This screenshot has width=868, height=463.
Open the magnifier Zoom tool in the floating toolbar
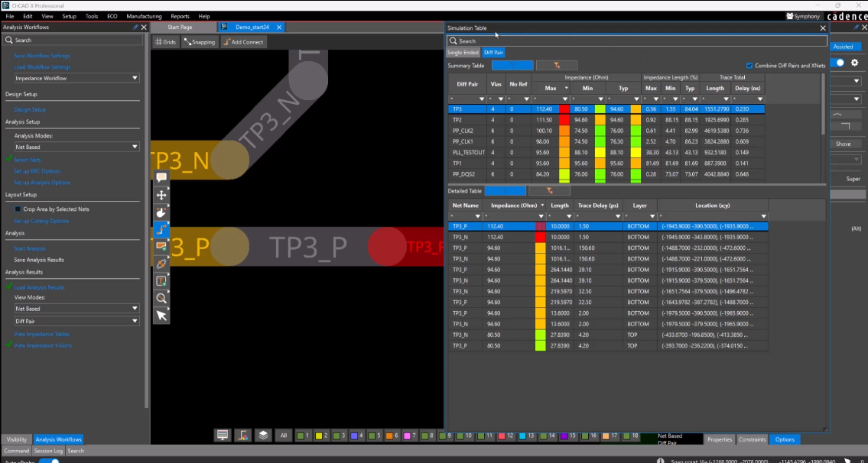tap(161, 298)
